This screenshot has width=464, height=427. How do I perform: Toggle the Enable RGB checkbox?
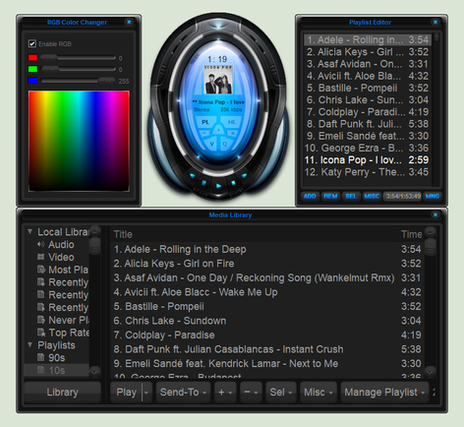pos(32,44)
